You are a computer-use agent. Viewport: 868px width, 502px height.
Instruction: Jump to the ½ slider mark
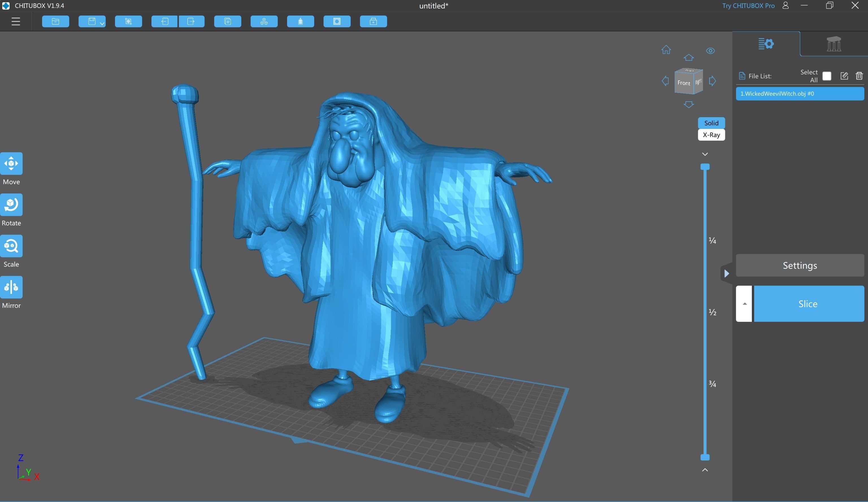coord(712,312)
